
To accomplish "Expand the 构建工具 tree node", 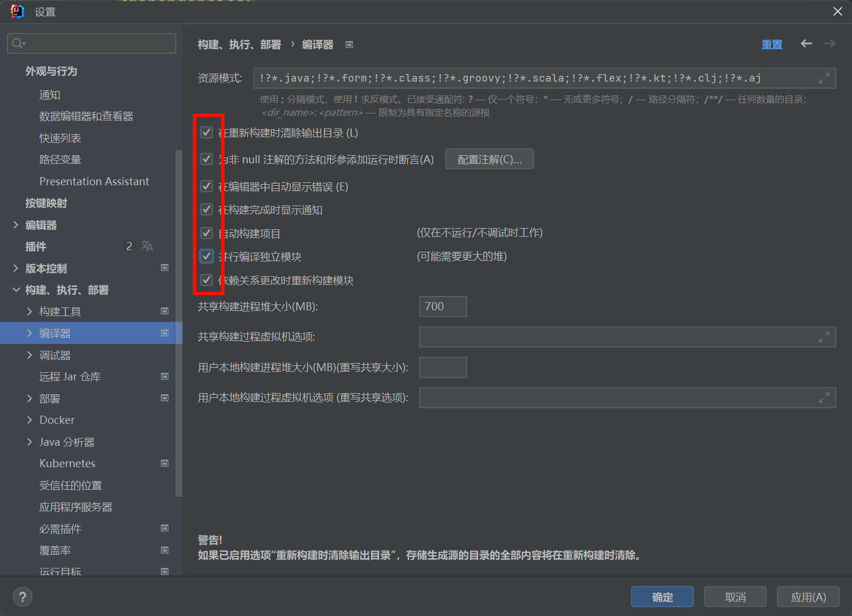I will [x=30, y=311].
